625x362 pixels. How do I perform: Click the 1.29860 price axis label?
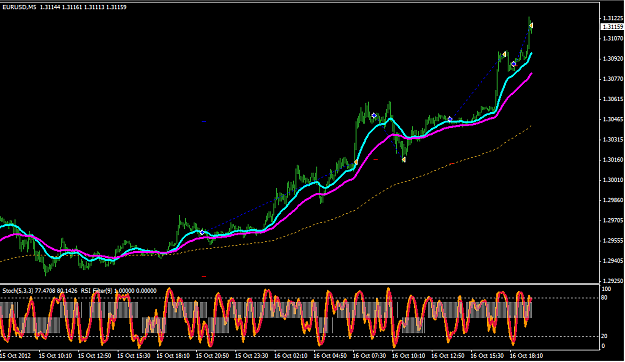click(613, 200)
